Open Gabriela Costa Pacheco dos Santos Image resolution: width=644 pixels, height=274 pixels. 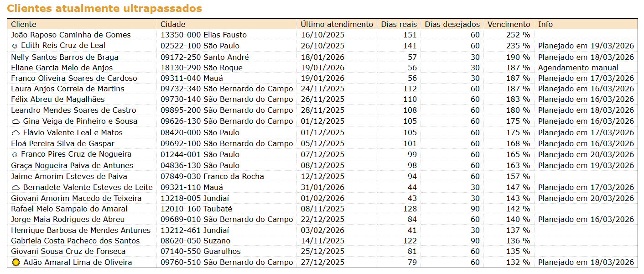tap(75, 241)
